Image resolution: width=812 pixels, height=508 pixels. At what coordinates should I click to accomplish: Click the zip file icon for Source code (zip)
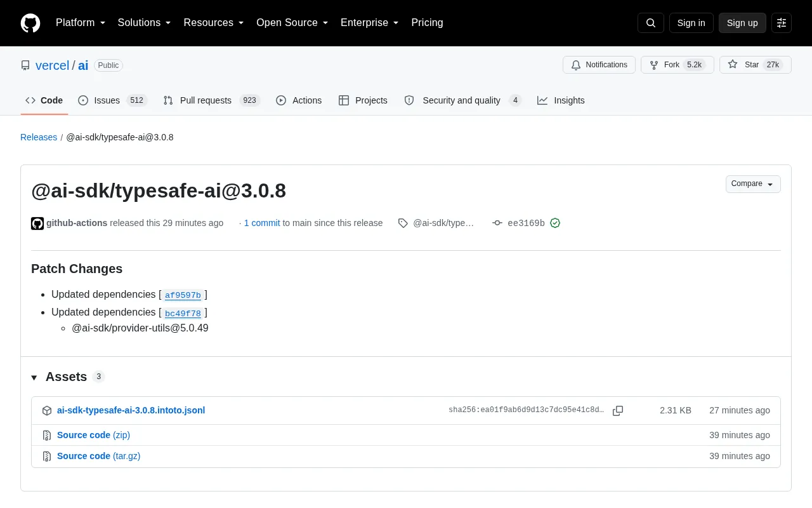pyautogui.click(x=47, y=436)
